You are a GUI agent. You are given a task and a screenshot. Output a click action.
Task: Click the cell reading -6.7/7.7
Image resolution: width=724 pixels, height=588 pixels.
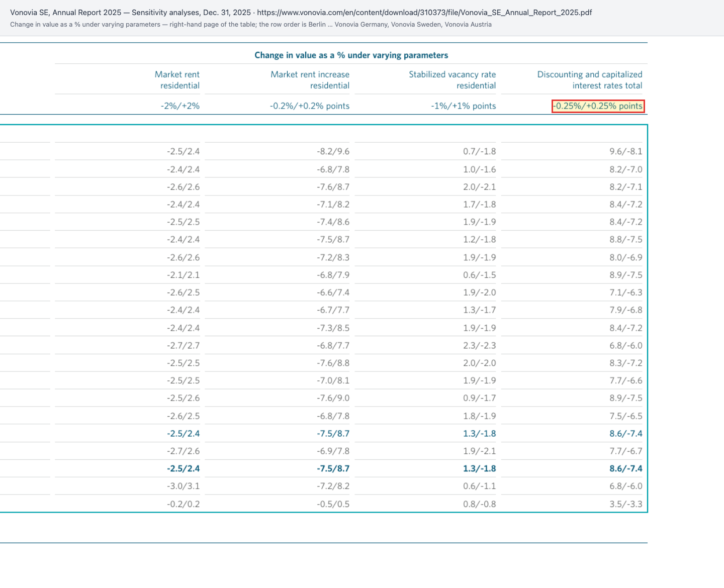[x=333, y=310]
